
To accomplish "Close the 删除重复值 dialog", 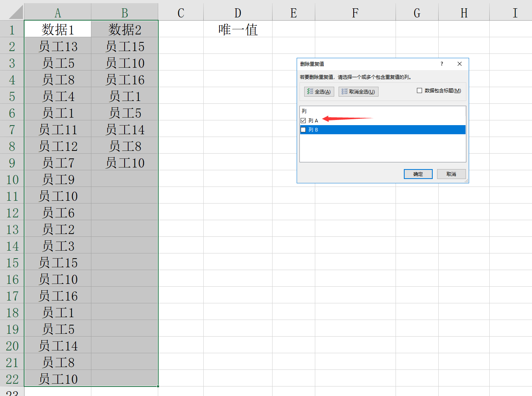I will (460, 64).
